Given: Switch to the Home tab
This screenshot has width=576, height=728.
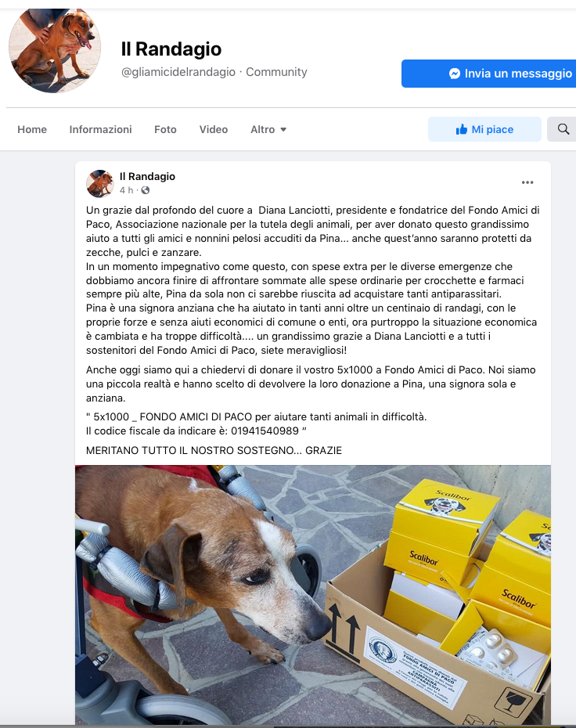Looking at the screenshot, I should point(32,129).
